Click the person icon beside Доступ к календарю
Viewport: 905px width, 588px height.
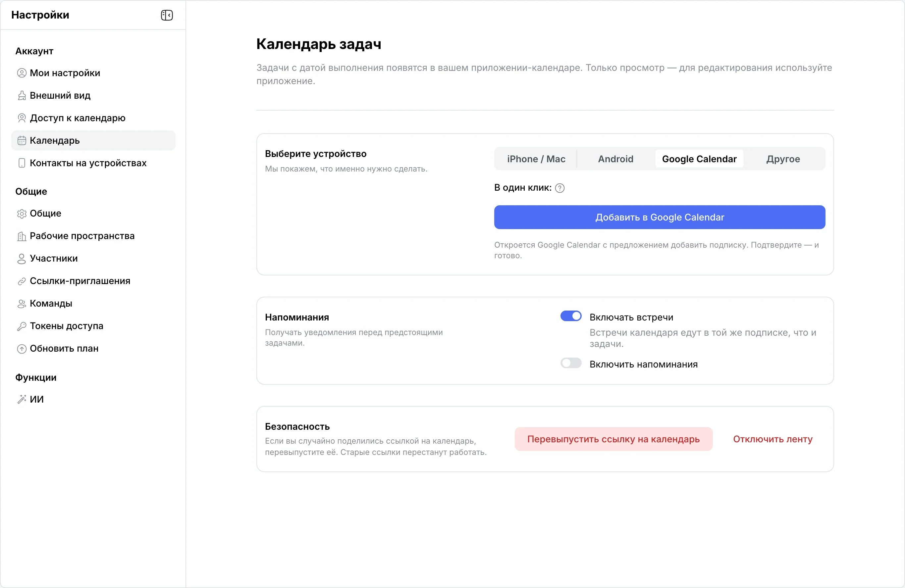(22, 118)
